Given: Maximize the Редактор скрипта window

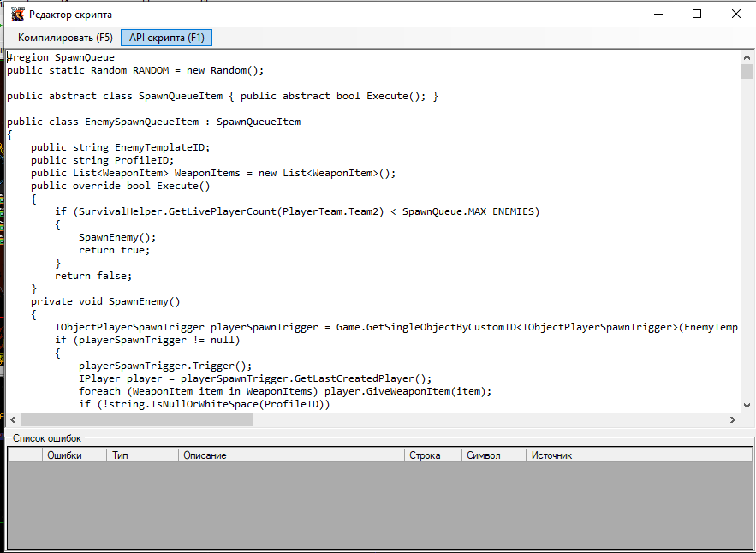Looking at the screenshot, I should click(697, 14).
